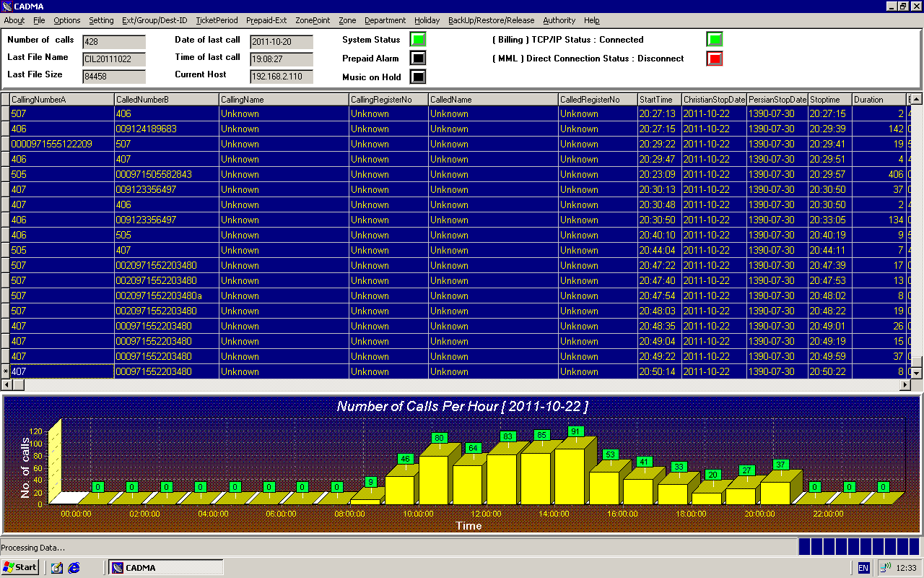Image resolution: width=924 pixels, height=578 pixels.
Task: Click the table's vertical scrollbar down arrow
Action: click(917, 373)
